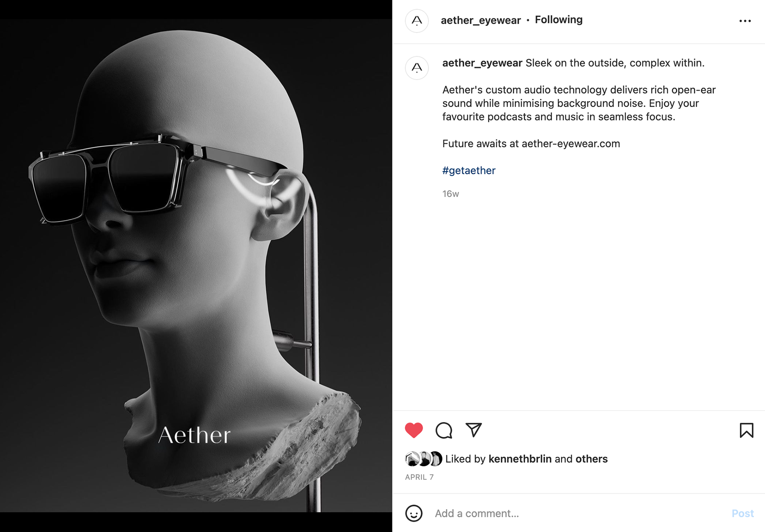Screen dimensions: 765x532
Task: Open aether_eyewear username in the header
Action: click(481, 20)
